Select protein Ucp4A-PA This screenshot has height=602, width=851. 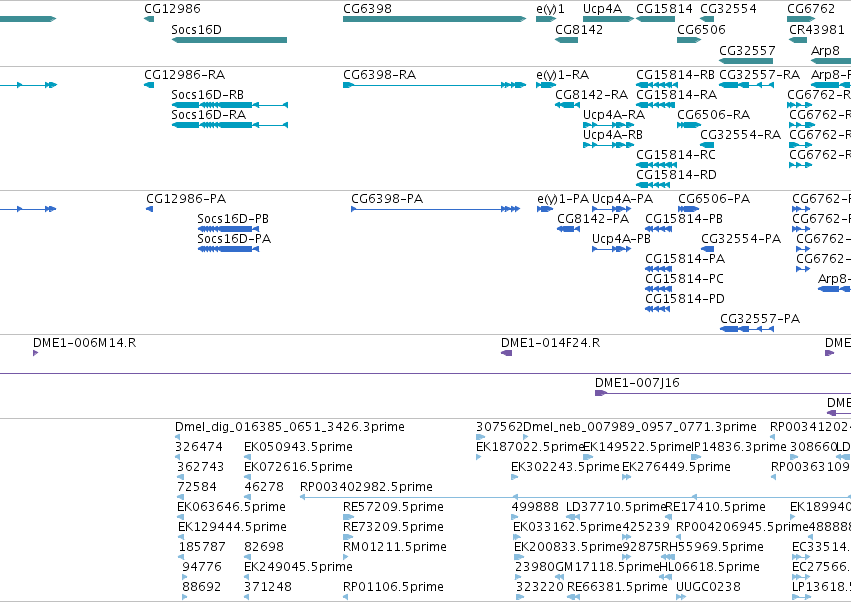pyautogui.click(x=612, y=209)
